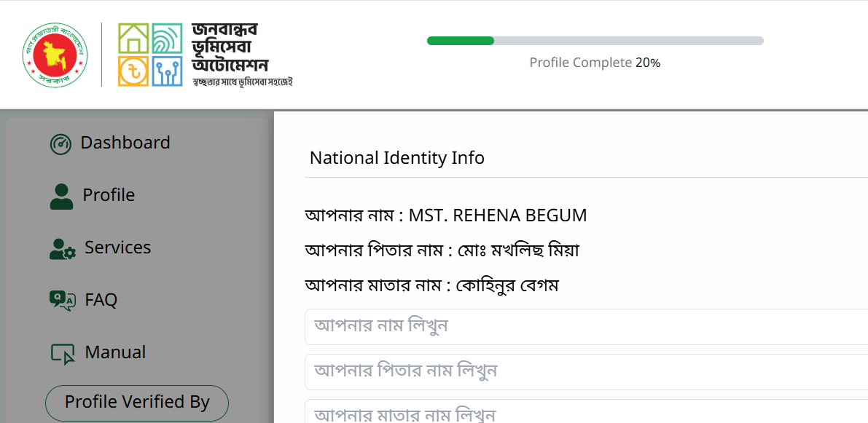Click the Bangladesh government seal logo

coord(55,55)
